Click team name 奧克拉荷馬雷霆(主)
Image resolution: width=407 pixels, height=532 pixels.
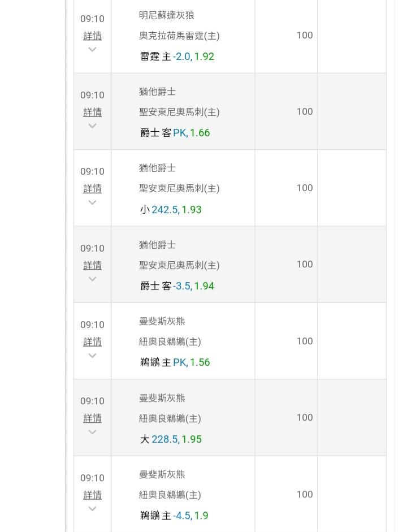(179, 36)
